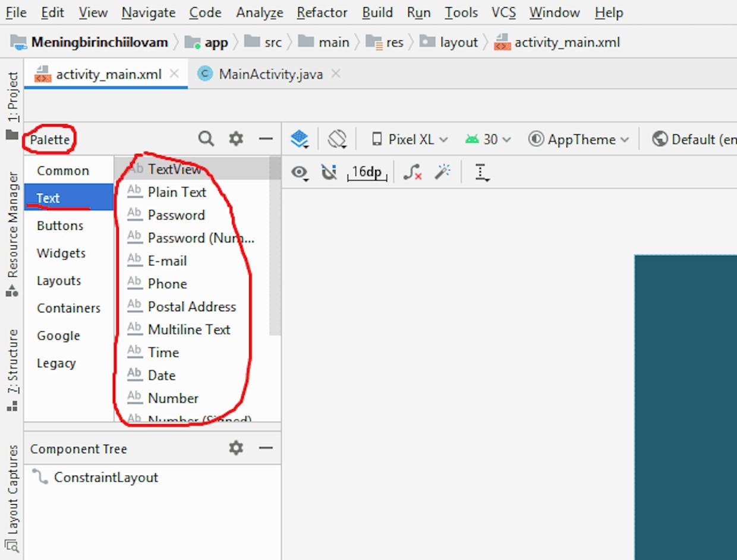The height and width of the screenshot is (560, 737).
Task: Select Layouts palette category
Action: click(69, 281)
